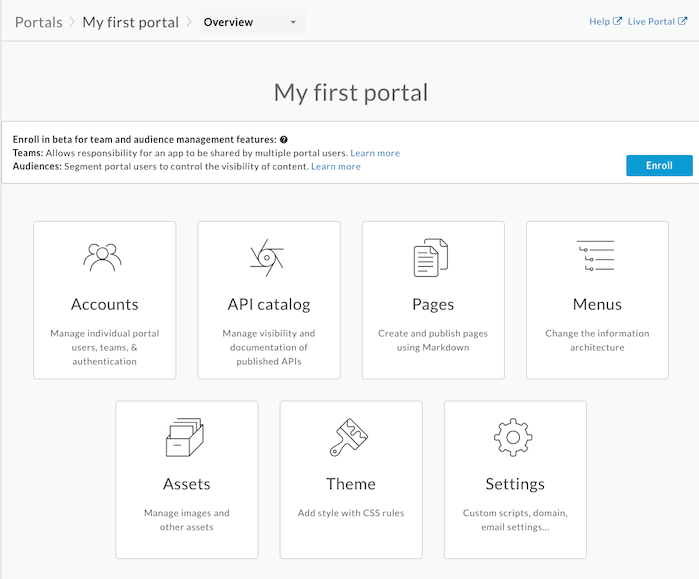The width and height of the screenshot is (699, 579).
Task: Go to Portals in the breadcrumb
Action: [x=38, y=22]
